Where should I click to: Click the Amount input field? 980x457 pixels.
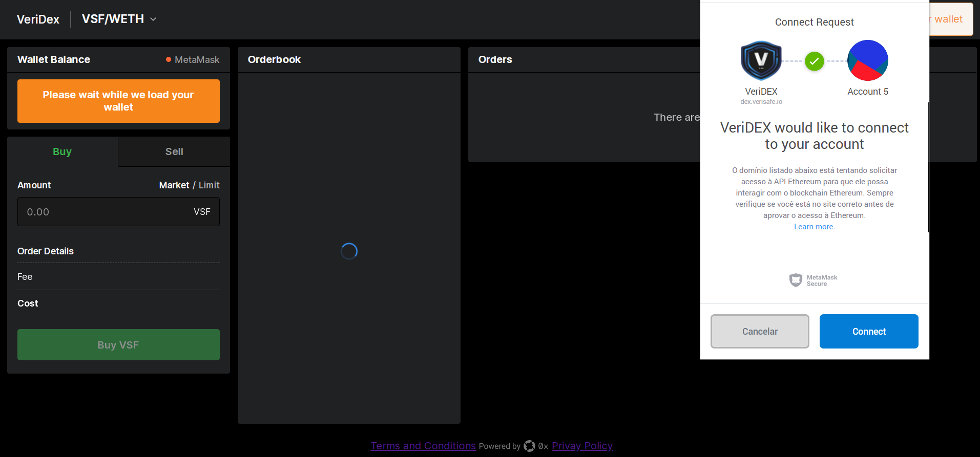point(118,212)
